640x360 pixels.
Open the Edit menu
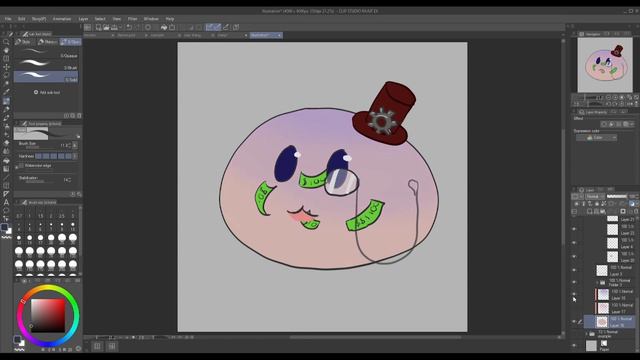tap(22, 19)
